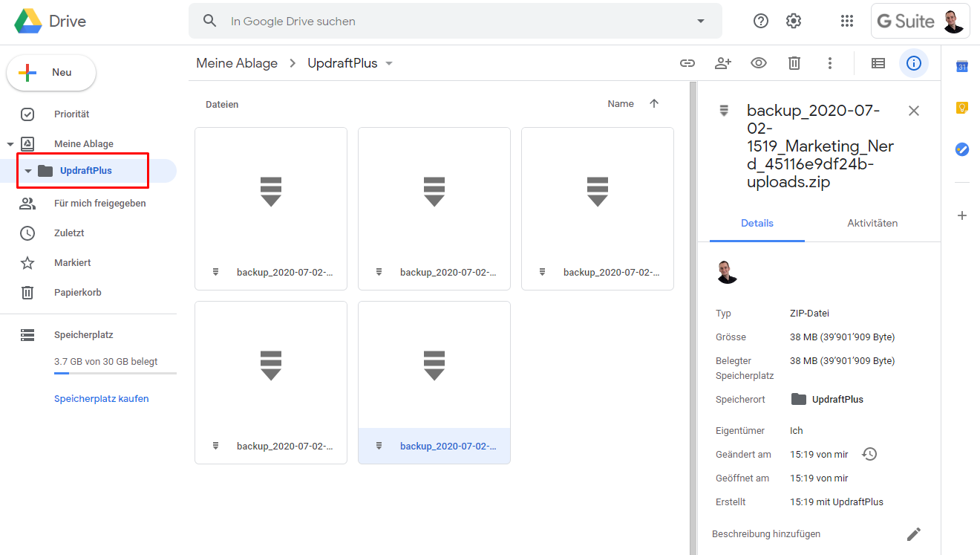Toggle the details info panel button
980x555 pixels.
pos(914,63)
